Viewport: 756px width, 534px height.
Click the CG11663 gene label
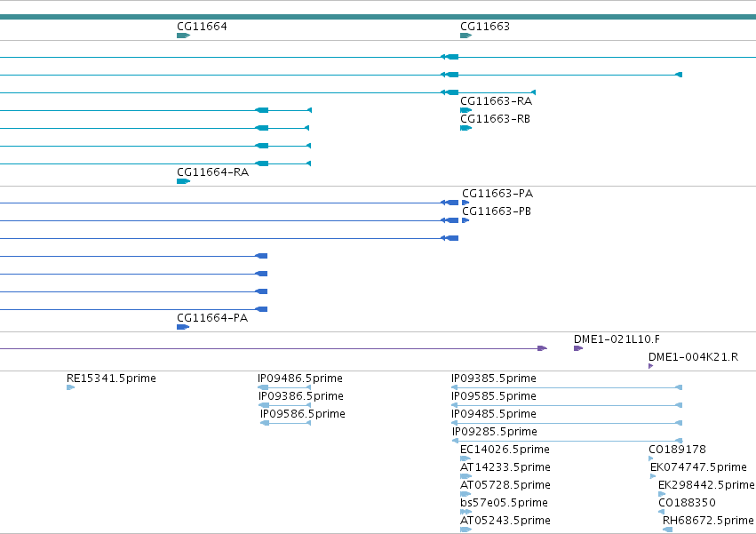(x=484, y=26)
